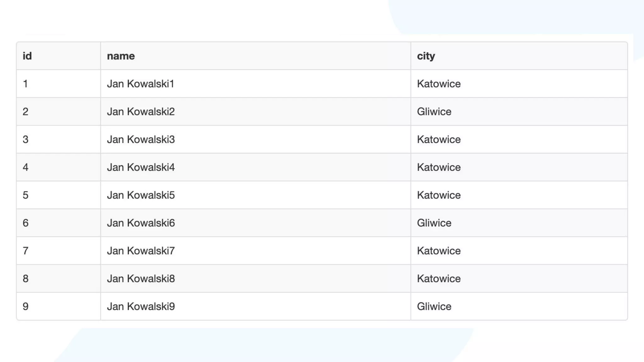The image size is (644, 362).
Task: Click the Jan Kowalski7 name cell
Action: pos(141,251)
